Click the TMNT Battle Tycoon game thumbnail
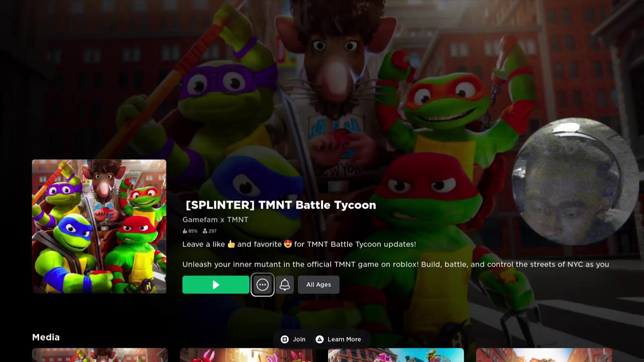The width and height of the screenshot is (644, 362). [99, 226]
